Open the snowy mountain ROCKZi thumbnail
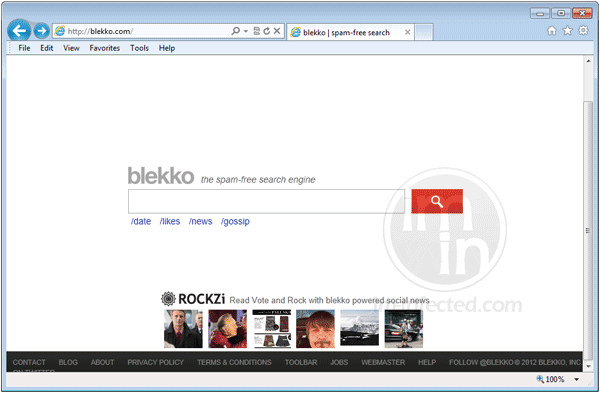600x393 pixels. pyautogui.click(x=359, y=328)
